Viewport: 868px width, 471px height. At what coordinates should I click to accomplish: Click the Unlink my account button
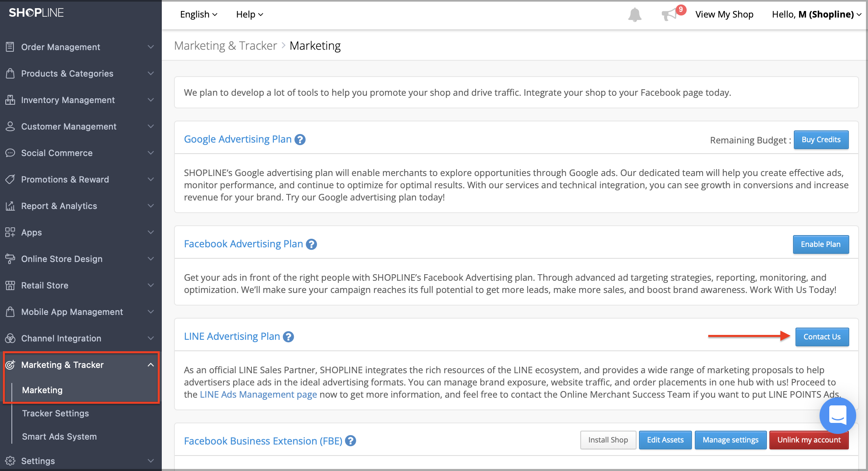tap(809, 440)
